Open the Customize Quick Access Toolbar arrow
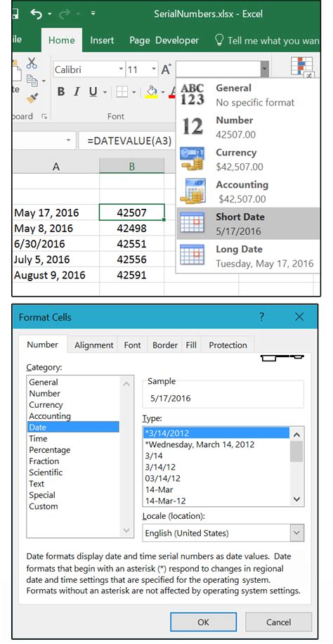333x644 pixels. pyautogui.click(x=93, y=13)
